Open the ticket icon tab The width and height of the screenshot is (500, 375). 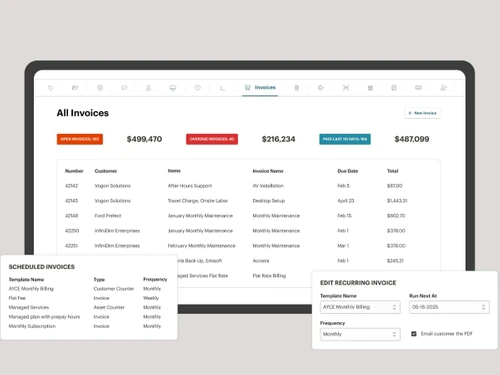[x=418, y=88]
